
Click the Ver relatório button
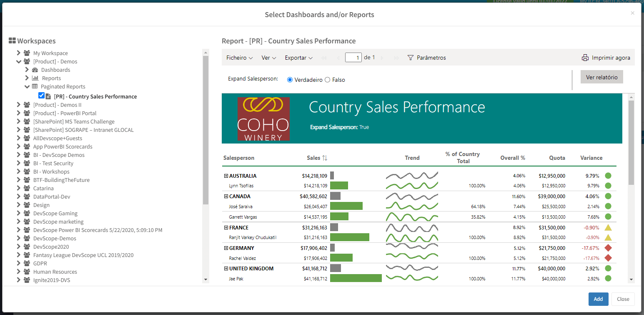coord(601,77)
